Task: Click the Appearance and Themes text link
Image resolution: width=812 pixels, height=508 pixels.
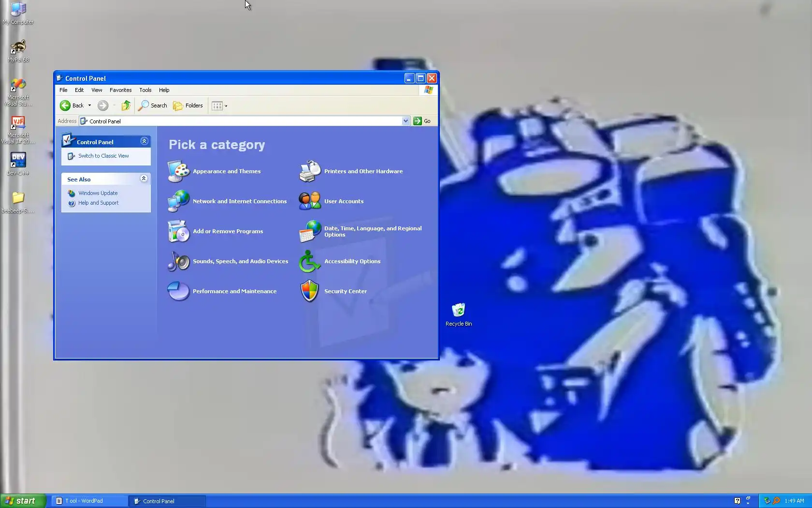Action: [x=227, y=171]
